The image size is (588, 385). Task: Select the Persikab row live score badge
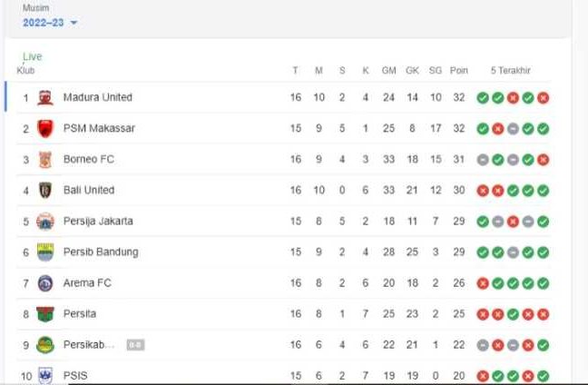pos(134,345)
